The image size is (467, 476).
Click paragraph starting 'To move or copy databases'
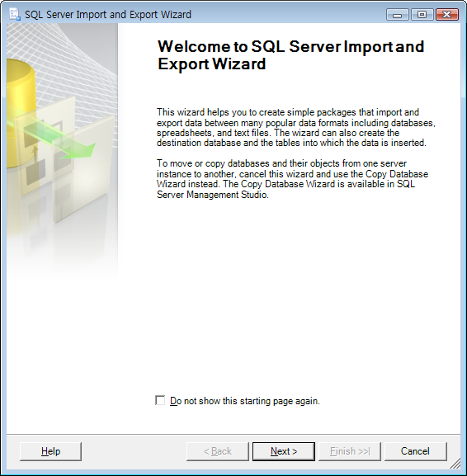[292, 179]
